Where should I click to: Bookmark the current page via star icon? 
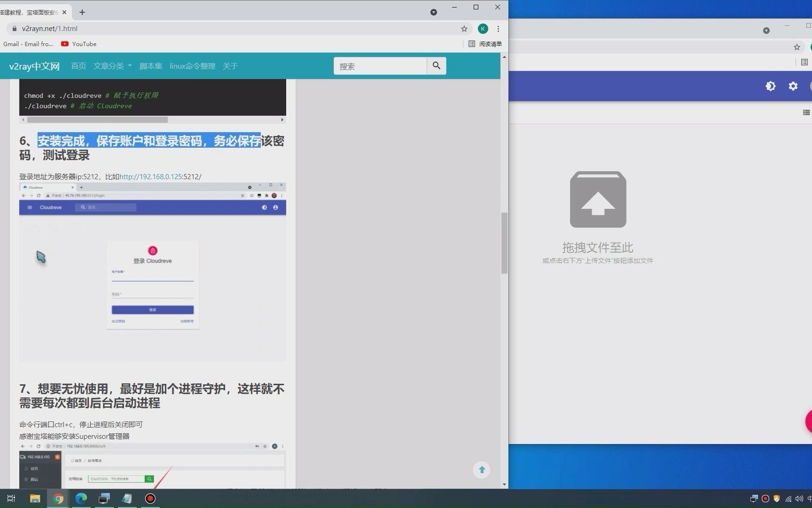pos(464,29)
